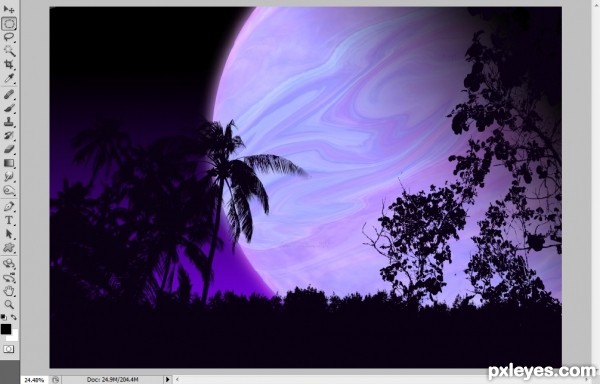The height and width of the screenshot is (384, 600).
Task: Select the Pen tool
Action: [x=9, y=207]
